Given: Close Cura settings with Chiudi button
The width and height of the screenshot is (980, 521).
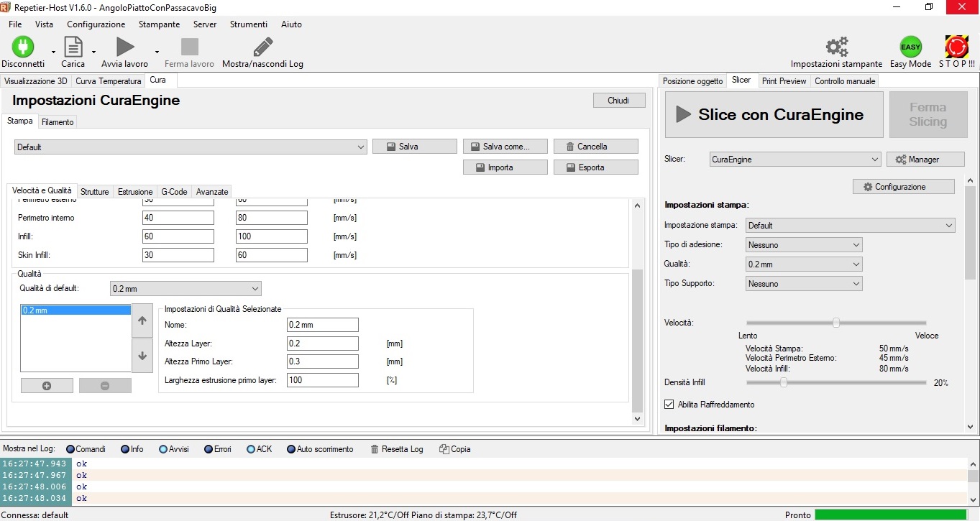Looking at the screenshot, I should pos(619,101).
